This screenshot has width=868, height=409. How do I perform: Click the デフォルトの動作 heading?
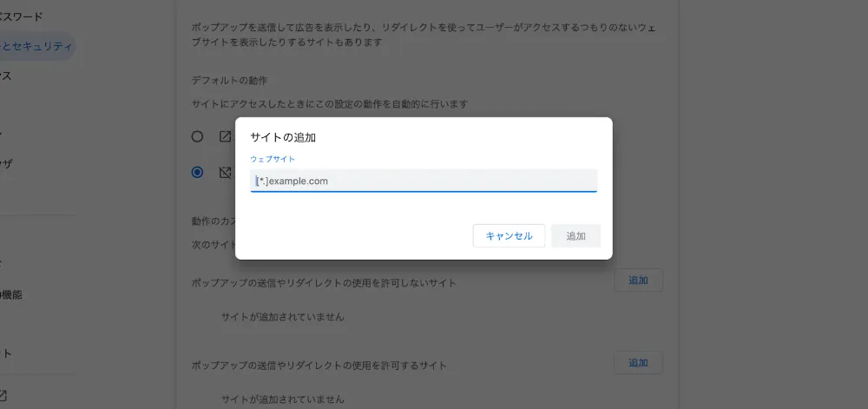coord(229,80)
